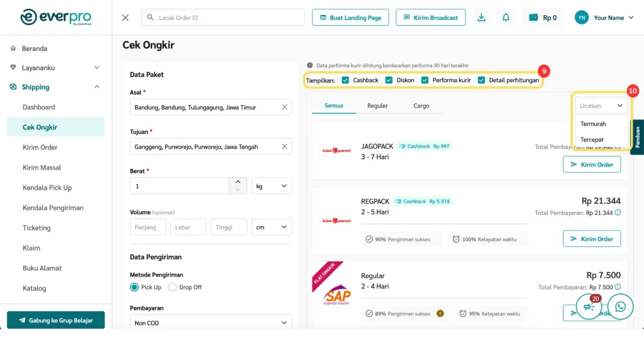Open the megaphone announcements icon
The height and width of the screenshot is (362, 644).
[589, 307]
